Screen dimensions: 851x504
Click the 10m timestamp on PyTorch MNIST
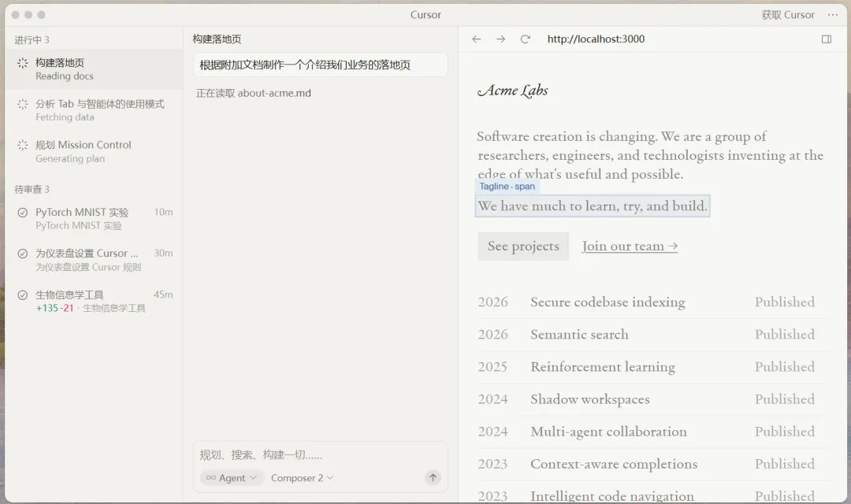(x=163, y=212)
